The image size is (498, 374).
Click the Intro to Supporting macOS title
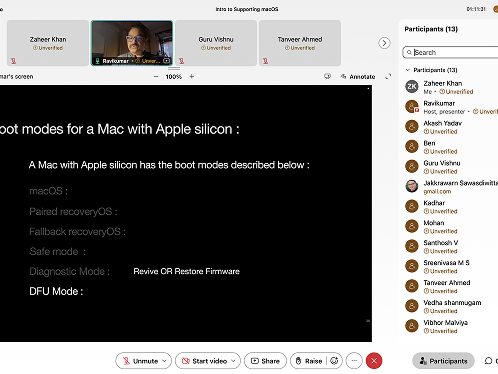[x=247, y=9]
